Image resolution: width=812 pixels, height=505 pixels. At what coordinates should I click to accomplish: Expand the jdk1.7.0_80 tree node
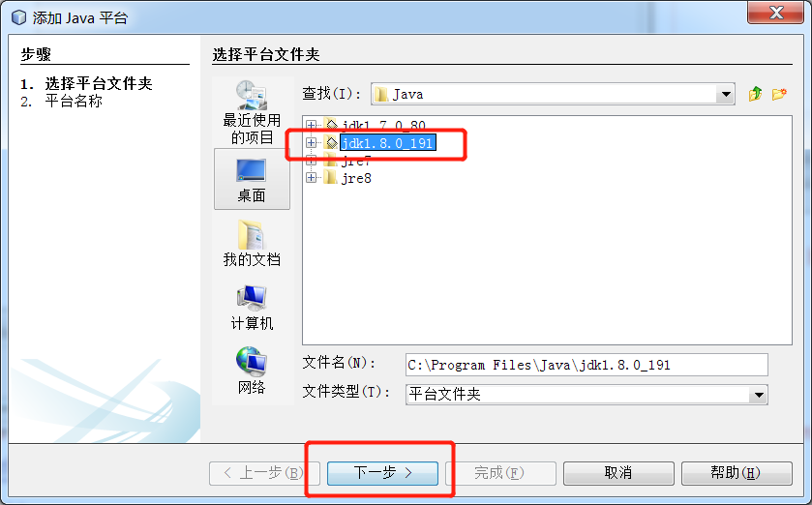coord(311,125)
